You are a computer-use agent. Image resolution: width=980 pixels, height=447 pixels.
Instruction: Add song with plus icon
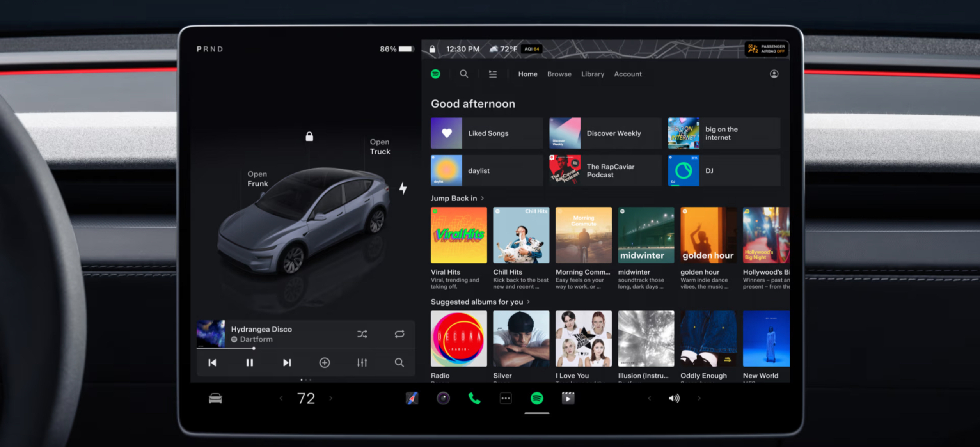click(324, 363)
